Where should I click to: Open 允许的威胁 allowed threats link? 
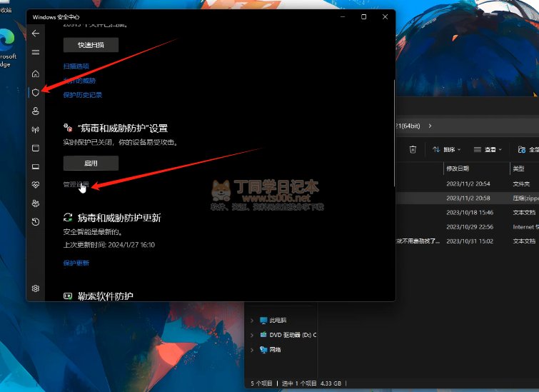[79, 81]
